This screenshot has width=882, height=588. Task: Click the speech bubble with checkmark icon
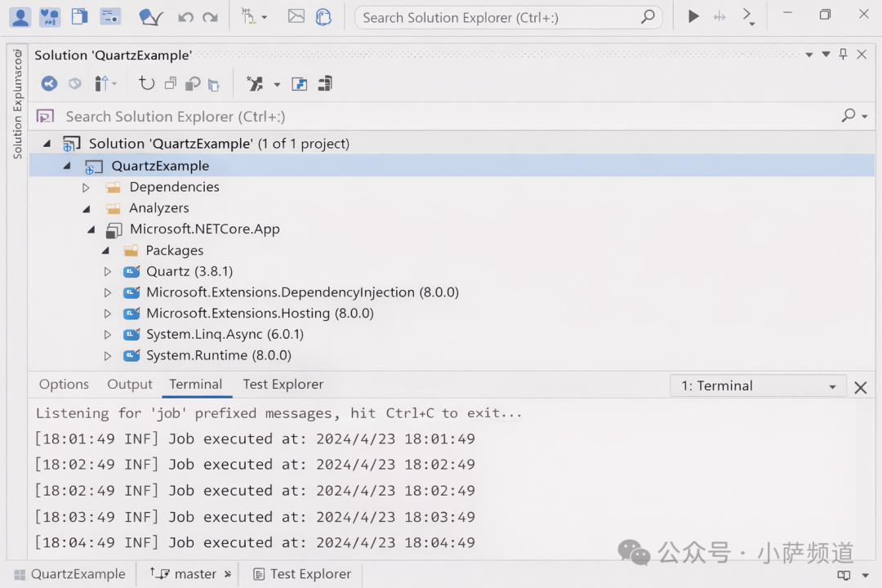click(150, 17)
